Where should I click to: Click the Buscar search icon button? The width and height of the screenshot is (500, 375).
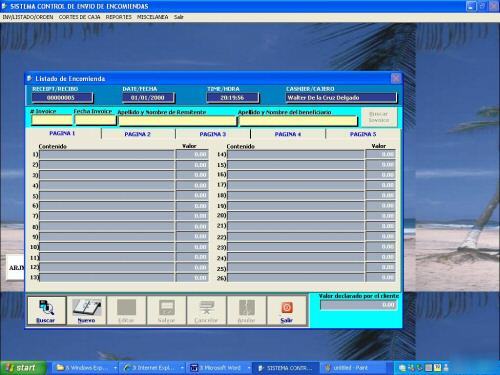coord(46,311)
